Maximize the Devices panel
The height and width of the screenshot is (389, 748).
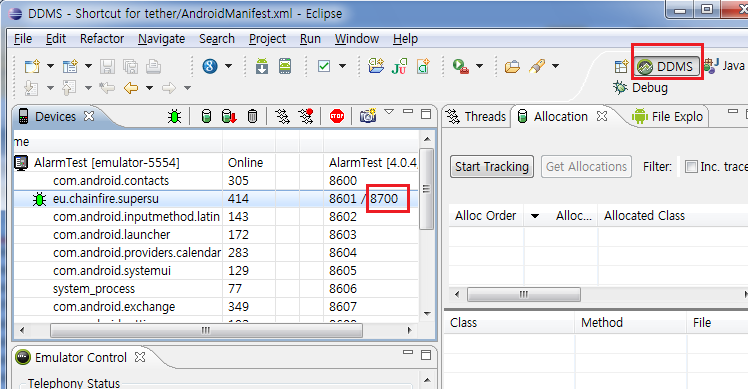[x=426, y=114]
